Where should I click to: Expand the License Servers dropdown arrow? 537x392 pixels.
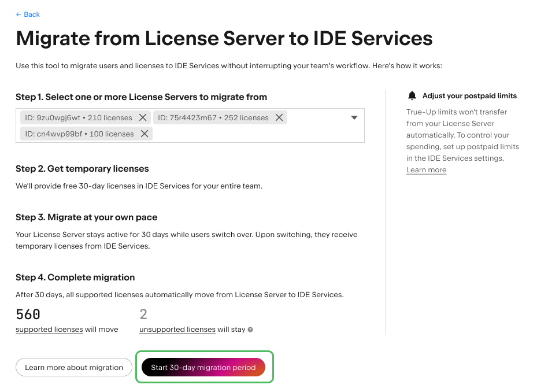coord(354,117)
